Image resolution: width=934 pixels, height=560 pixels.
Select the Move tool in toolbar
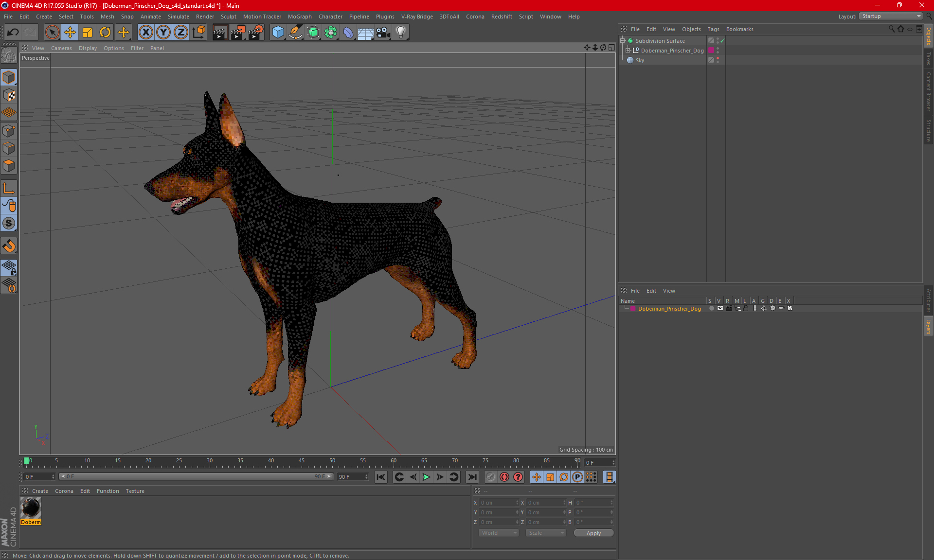pyautogui.click(x=70, y=33)
